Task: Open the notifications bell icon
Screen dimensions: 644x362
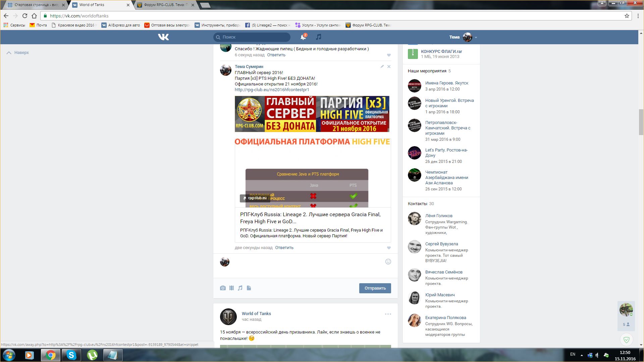Action: pos(303,37)
